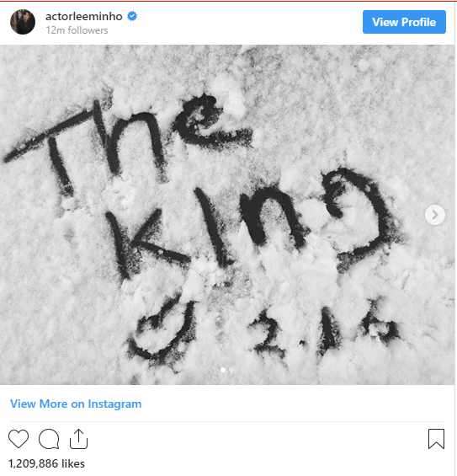Click the actorleeminho username
This screenshot has width=457, height=476.
(84, 16)
